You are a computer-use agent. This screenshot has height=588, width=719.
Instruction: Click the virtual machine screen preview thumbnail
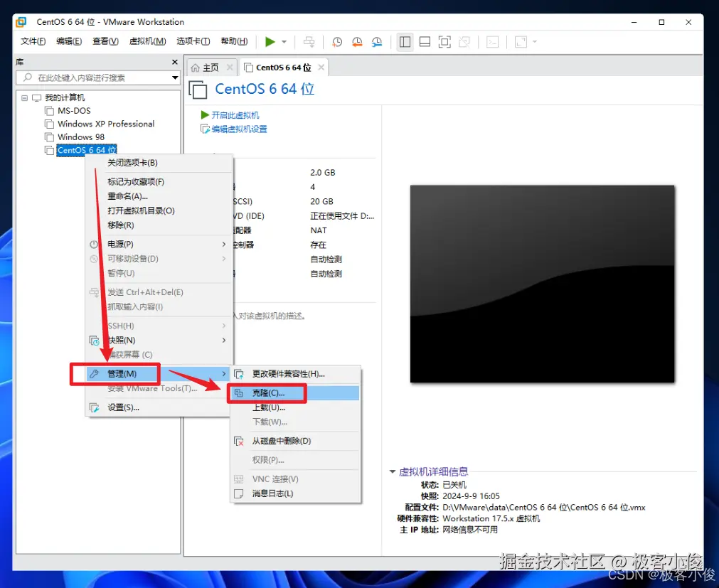click(x=542, y=284)
